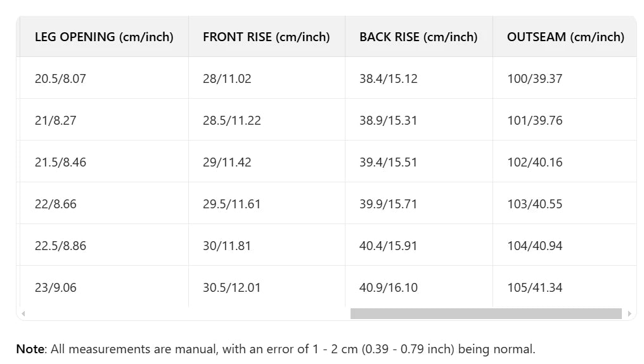Viewport: 644px width, 364px height.
Task: Select the 23/9.06 leg opening cell
Action: (56, 288)
